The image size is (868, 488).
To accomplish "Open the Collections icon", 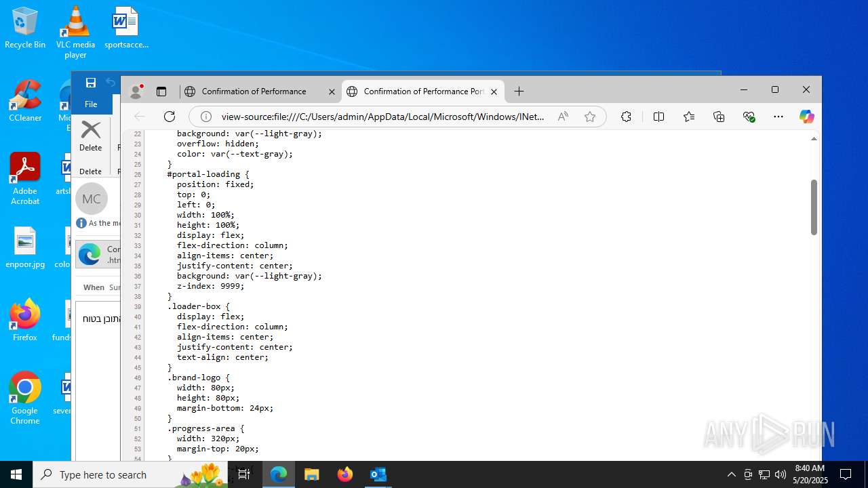I will point(719,117).
